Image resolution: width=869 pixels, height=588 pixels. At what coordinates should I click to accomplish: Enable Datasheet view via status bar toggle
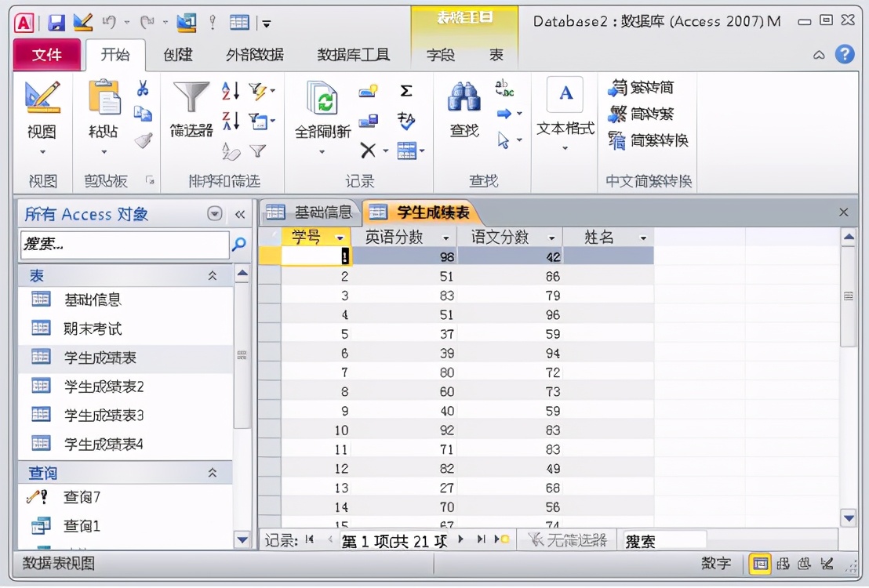(760, 563)
